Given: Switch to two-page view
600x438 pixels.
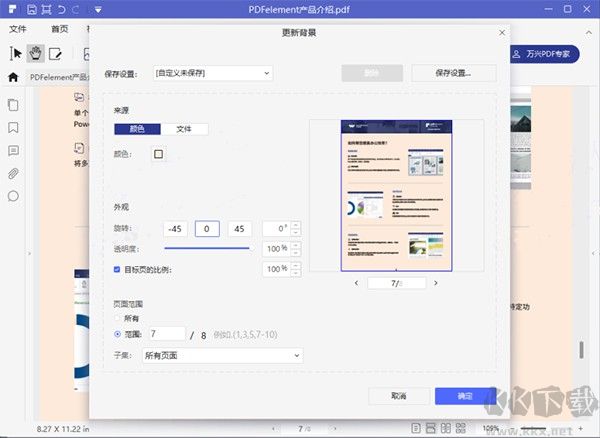Looking at the screenshot, I should coord(446,428).
